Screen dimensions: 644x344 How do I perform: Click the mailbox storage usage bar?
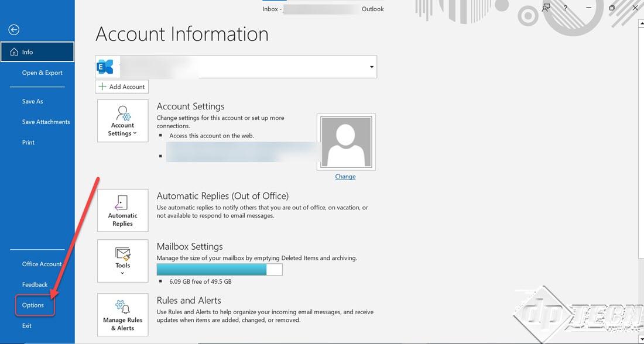pos(220,269)
